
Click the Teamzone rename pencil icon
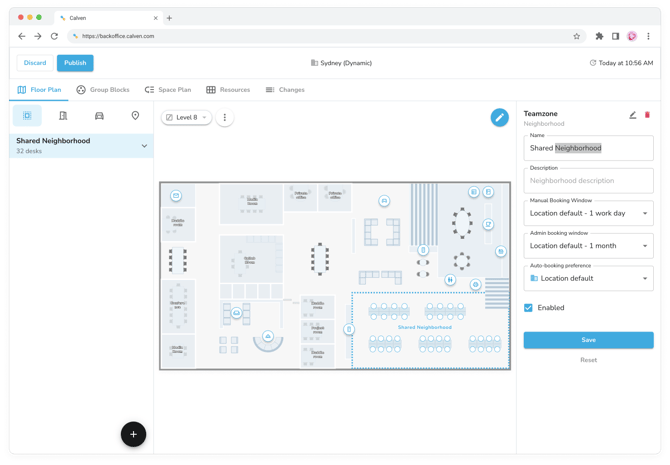(632, 115)
